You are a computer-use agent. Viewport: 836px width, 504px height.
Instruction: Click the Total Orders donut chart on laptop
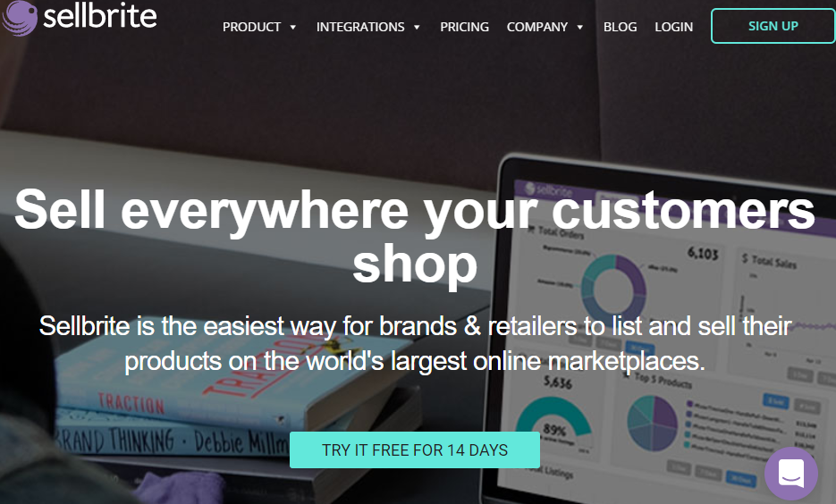click(613, 286)
